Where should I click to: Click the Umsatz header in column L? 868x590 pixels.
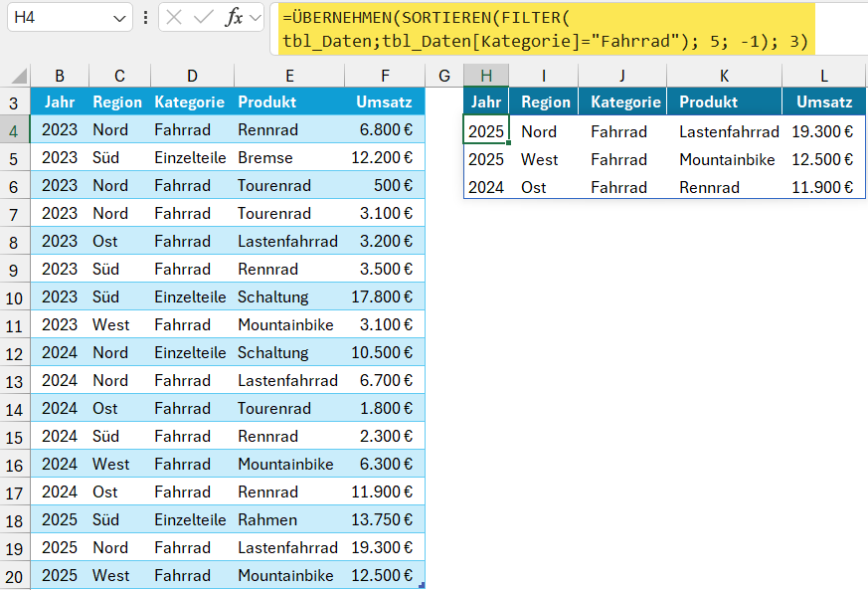click(824, 101)
